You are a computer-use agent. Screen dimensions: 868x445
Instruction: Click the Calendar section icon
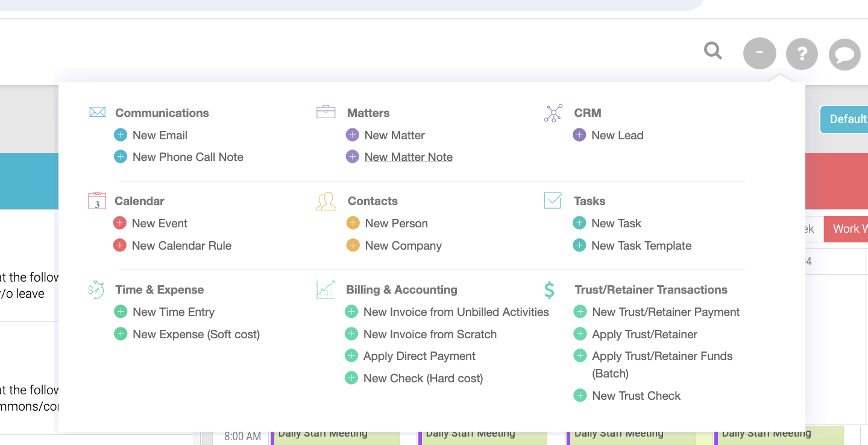tap(97, 201)
